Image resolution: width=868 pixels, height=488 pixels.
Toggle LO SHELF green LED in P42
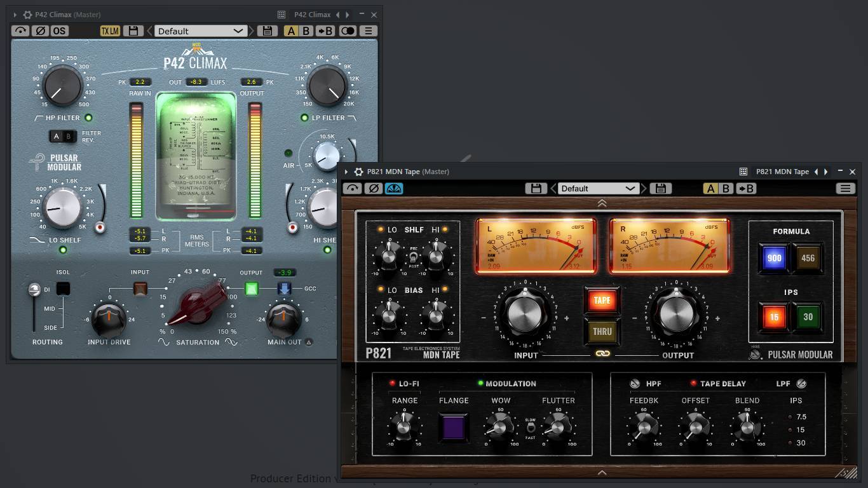click(63, 250)
